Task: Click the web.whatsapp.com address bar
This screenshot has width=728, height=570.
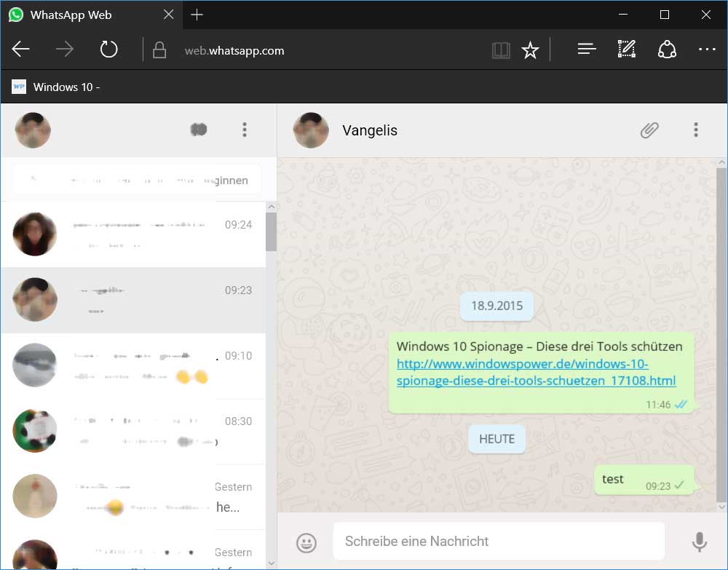Action: click(234, 50)
